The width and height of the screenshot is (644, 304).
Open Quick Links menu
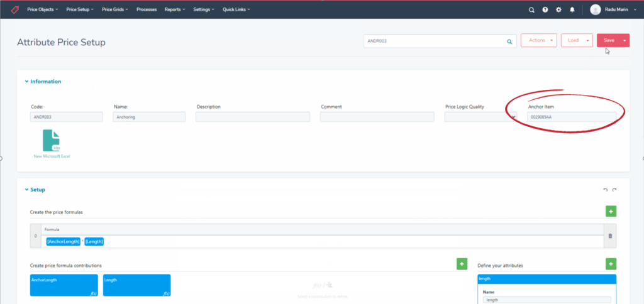coord(236,9)
